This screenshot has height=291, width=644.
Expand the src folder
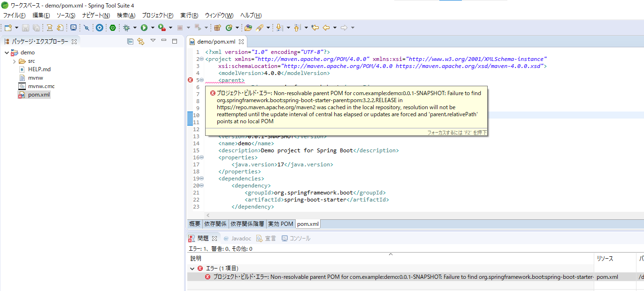tap(14, 61)
